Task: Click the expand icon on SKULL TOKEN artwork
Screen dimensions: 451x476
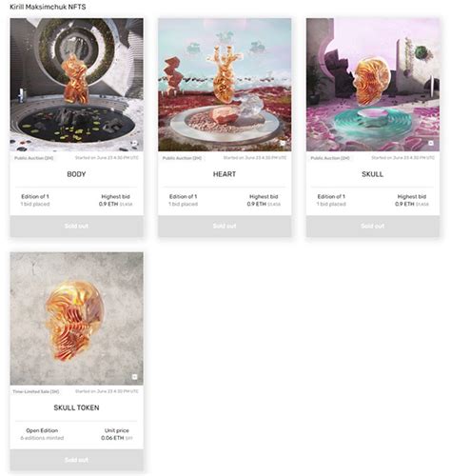Action: 134,377
